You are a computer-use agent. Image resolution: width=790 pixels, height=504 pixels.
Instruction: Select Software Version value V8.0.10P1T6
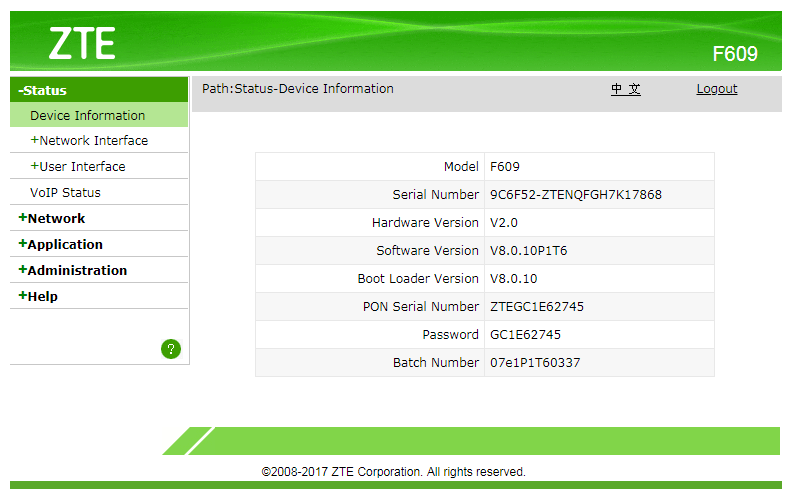click(529, 250)
